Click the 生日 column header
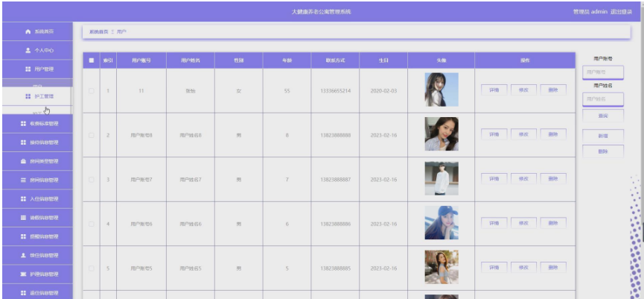 pyautogui.click(x=383, y=60)
